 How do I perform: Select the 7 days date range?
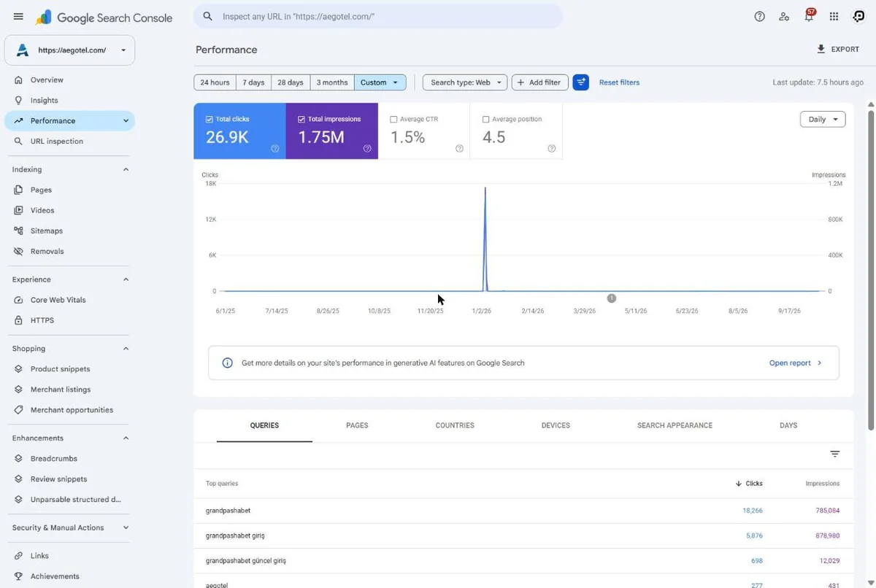pyautogui.click(x=253, y=82)
